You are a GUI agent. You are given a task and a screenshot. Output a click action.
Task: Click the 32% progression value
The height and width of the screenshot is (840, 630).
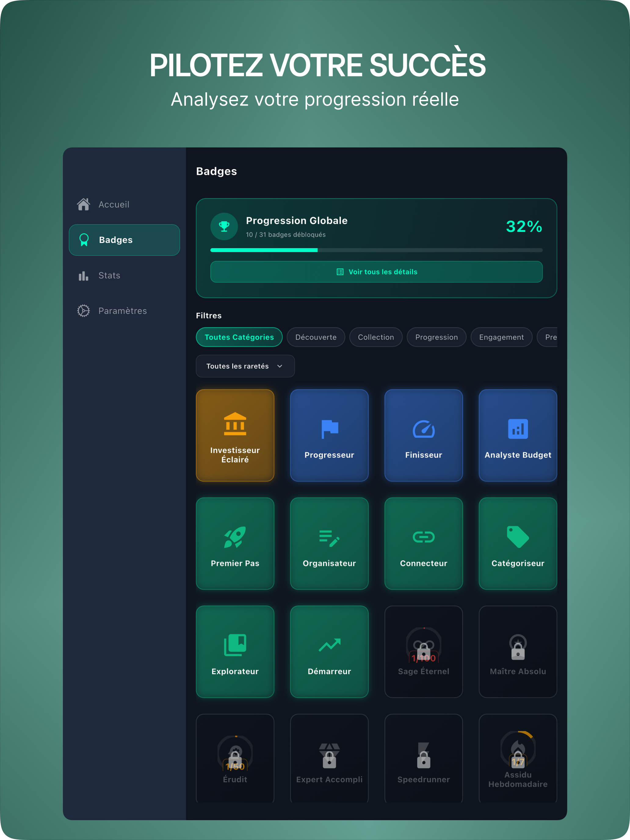524,226
